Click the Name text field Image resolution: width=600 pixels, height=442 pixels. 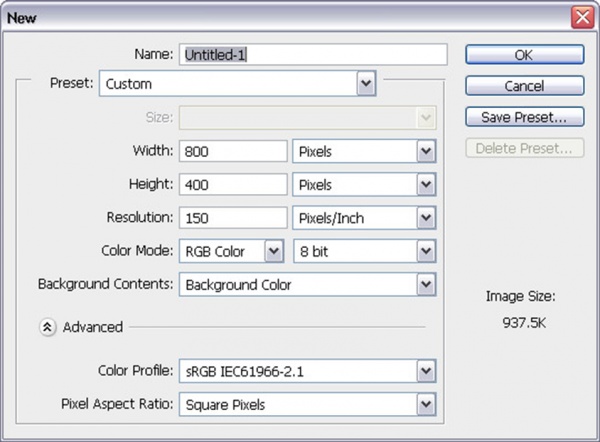coord(312,55)
